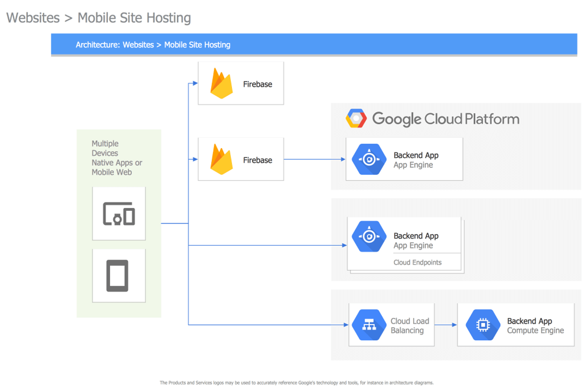Screen dimensions: 588x391
Task: Click the lower Firebase label text
Action: (x=258, y=160)
